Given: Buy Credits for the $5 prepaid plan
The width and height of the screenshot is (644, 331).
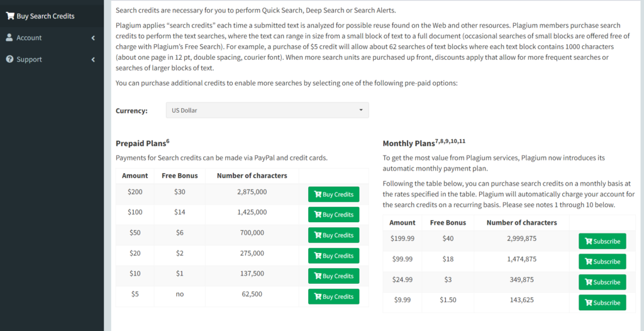Looking at the screenshot, I should tap(333, 296).
